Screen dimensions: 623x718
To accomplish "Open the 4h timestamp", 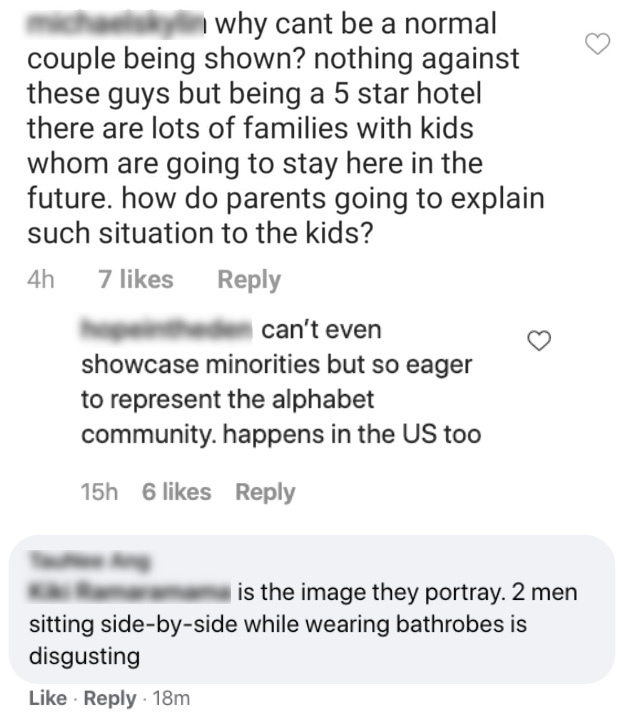I will coord(41,279).
